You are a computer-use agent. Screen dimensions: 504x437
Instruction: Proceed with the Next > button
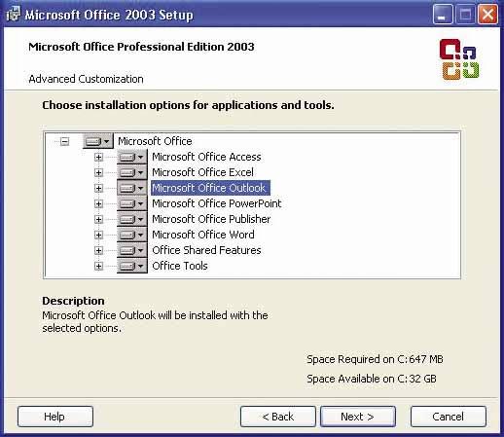click(x=358, y=417)
